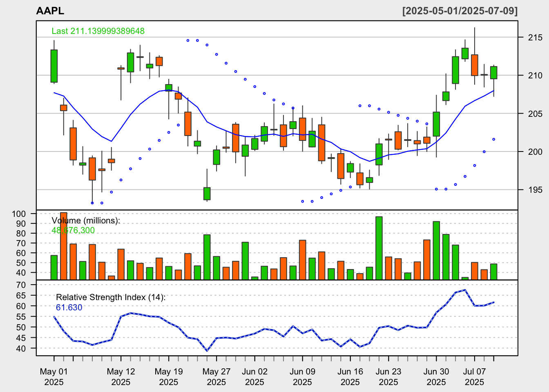The image size is (549, 392).
Task: Click the May 01 2025 date label
Action: 54,377
